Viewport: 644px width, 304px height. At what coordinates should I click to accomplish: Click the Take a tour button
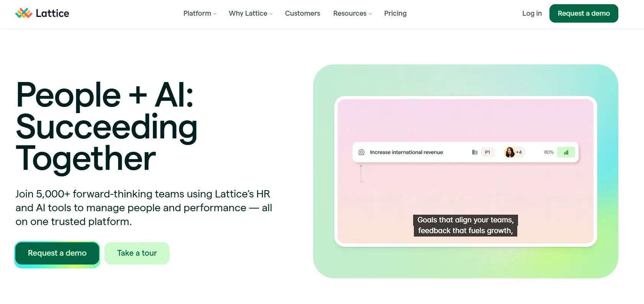pos(137,253)
